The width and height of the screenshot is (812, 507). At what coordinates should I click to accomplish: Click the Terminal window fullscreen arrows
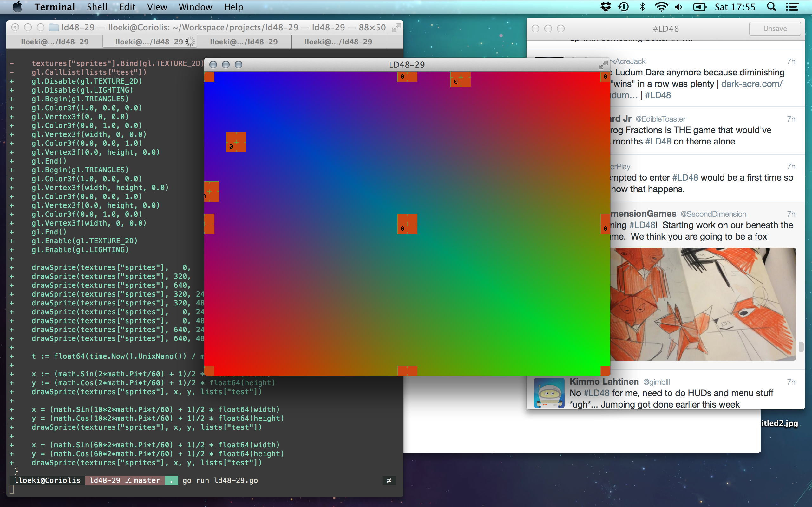pyautogui.click(x=396, y=28)
